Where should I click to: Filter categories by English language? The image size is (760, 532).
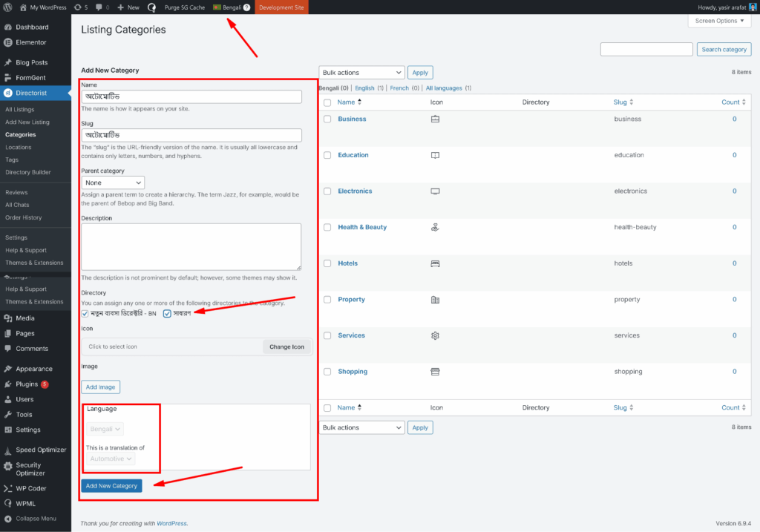(x=364, y=88)
